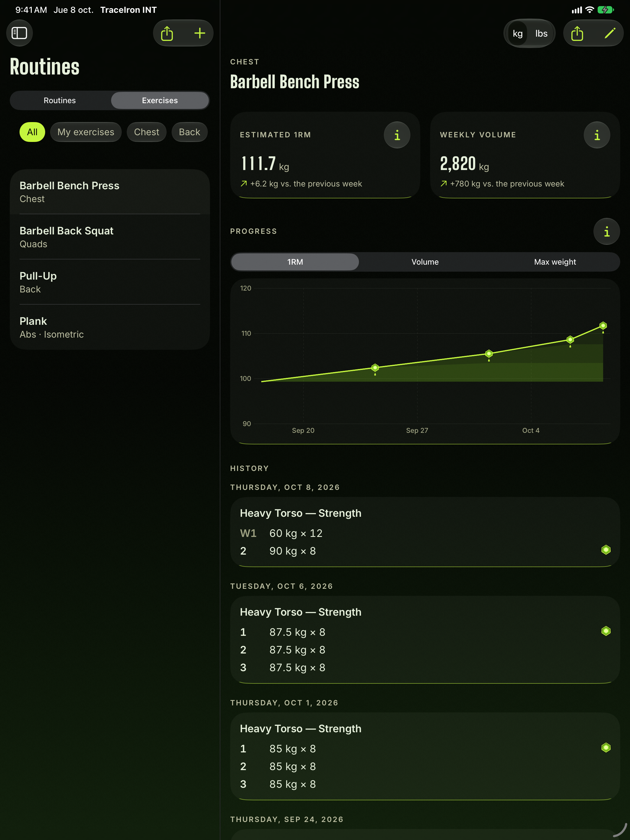The image size is (630, 840).
Task: Tap the TraceIron INT status bar label
Action: pyautogui.click(x=129, y=10)
